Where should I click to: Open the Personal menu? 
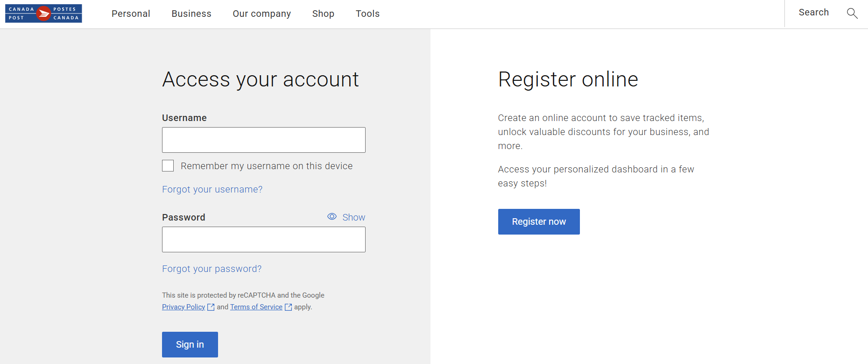131,14
